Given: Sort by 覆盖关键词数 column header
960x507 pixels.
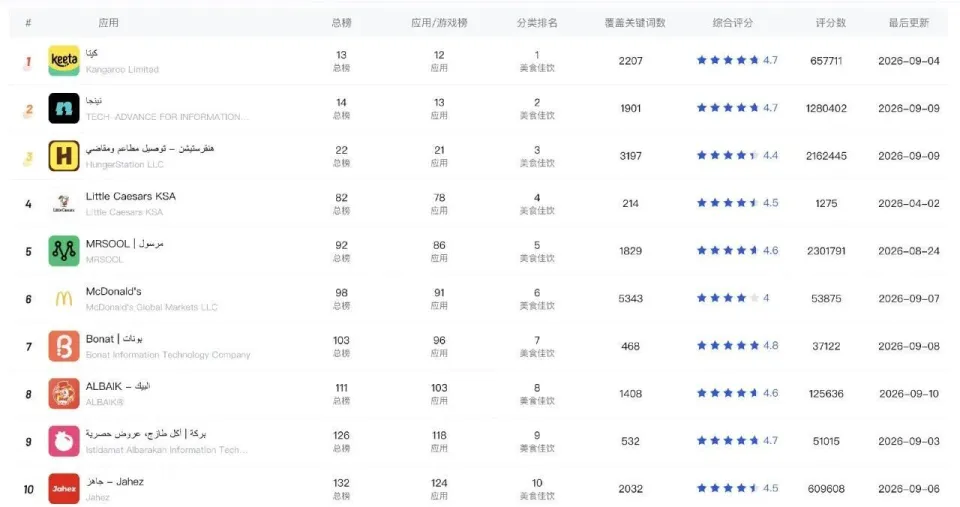Looking at the screenshot, I should (635, 23).
